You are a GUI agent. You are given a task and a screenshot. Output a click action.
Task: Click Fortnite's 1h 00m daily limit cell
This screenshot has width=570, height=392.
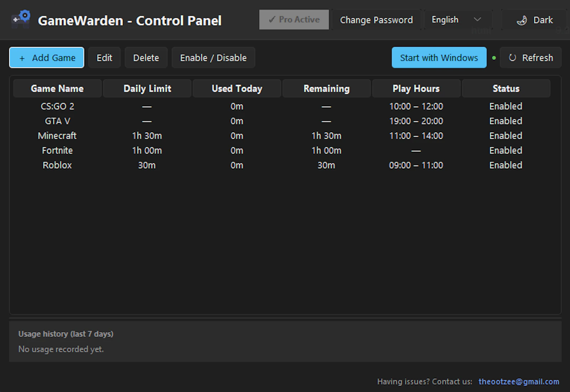pos(147,150)
